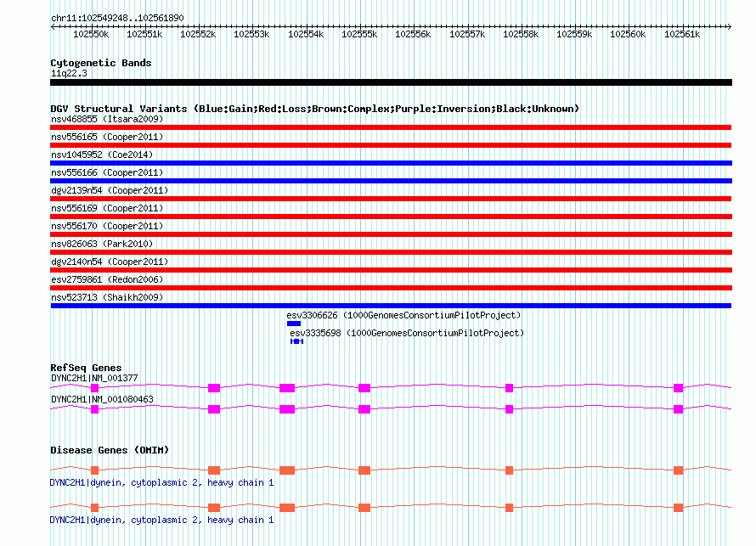Open the dgv2139n54 (Cooper2011) variant label
756x546 pixels.
click(x=110, y=190)
